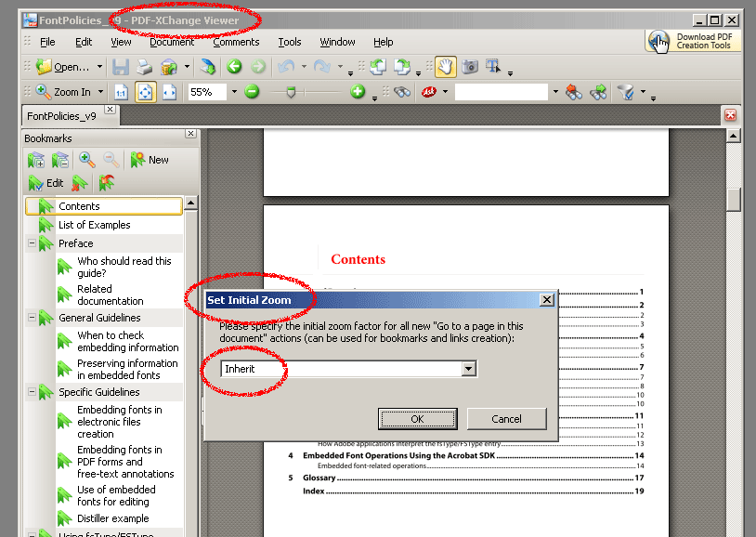Select the text Select tool
Viewport: 756px width, 537px height.
(493, 67)
